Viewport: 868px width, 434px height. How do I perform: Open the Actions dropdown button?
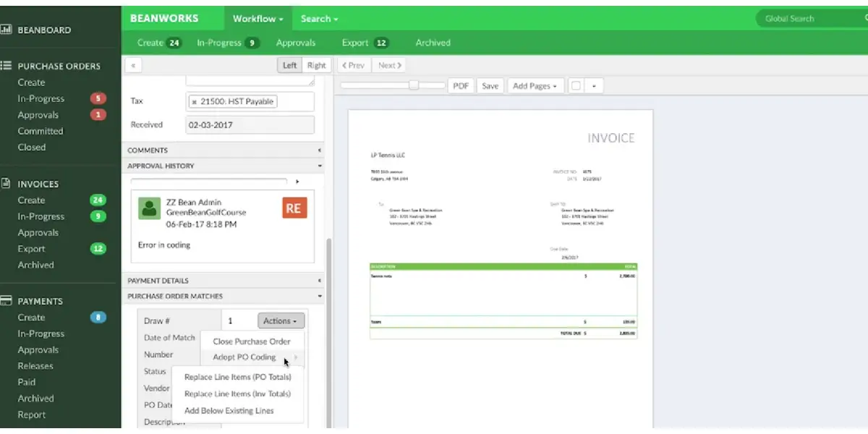[x=281, y=320]
